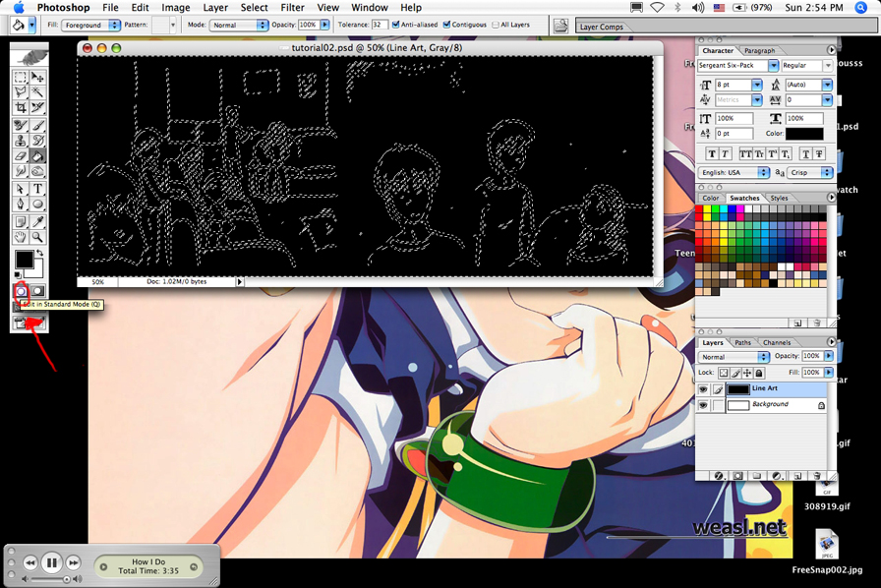Select the Crop tool
The image size is (881, 588).
(21, 107)
